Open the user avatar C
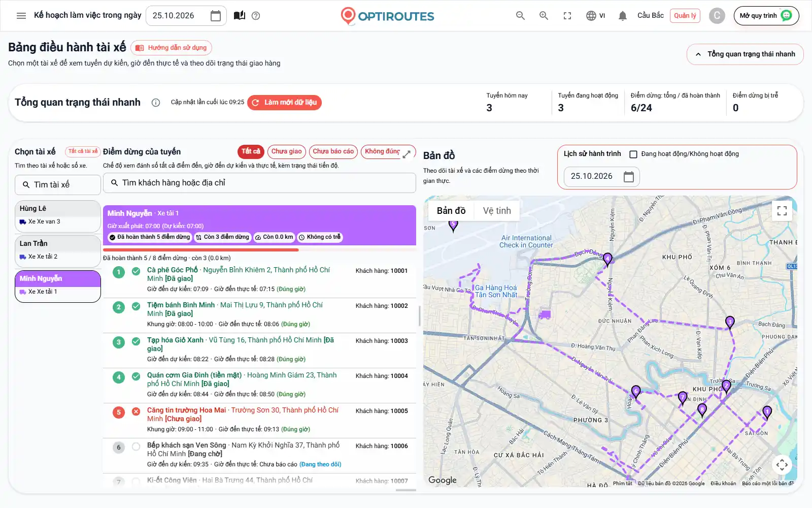Viewport: 812px width, 508px height. [x=717, y=16]
